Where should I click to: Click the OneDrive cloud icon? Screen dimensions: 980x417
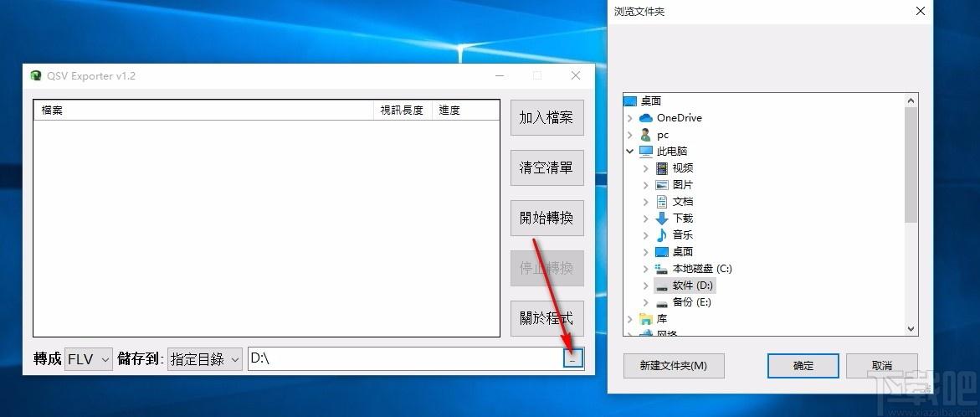click(x=645, y=117)
